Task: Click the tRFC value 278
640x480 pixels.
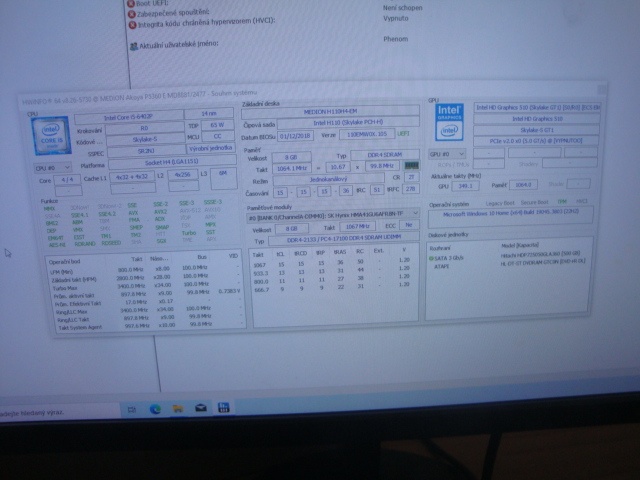Action: pos(411,189)
